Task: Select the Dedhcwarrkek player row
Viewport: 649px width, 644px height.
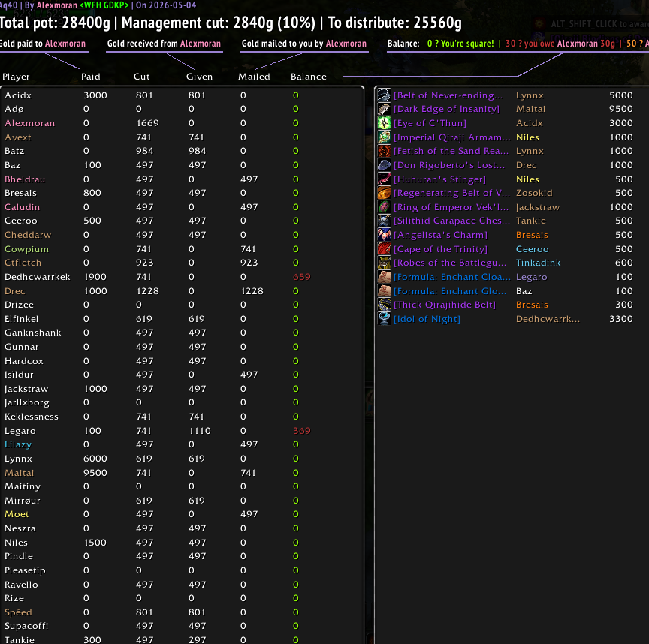Action: pyautogui.click(x=182, y=277)
